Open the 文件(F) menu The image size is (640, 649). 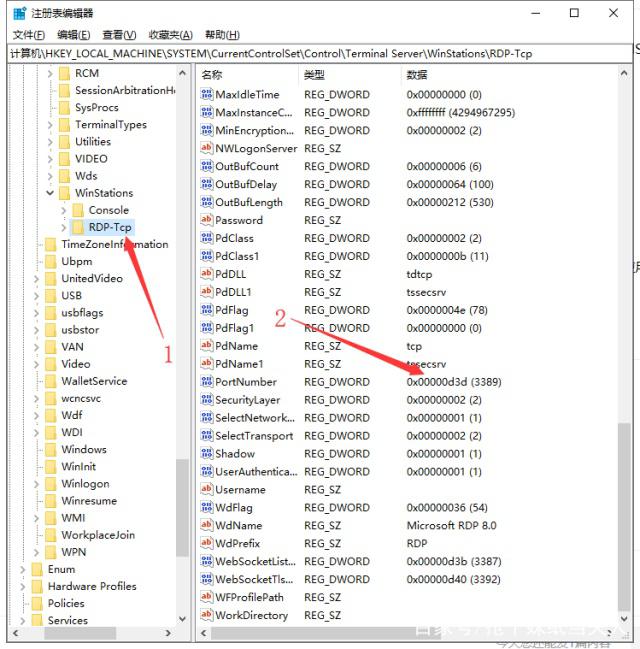(29, 35)
